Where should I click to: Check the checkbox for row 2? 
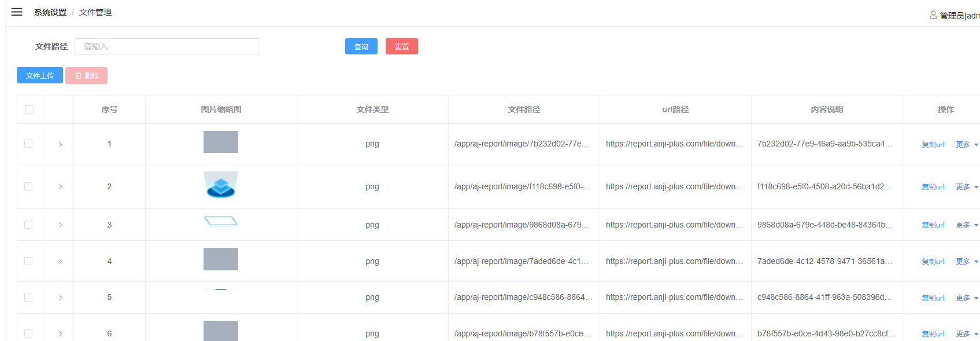click(28, 186)
